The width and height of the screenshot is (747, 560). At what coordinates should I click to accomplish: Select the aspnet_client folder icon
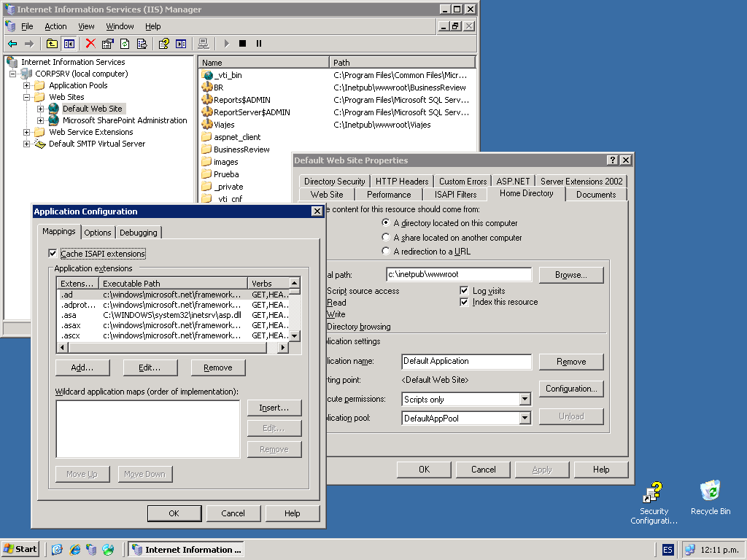[x=207, y=137]
